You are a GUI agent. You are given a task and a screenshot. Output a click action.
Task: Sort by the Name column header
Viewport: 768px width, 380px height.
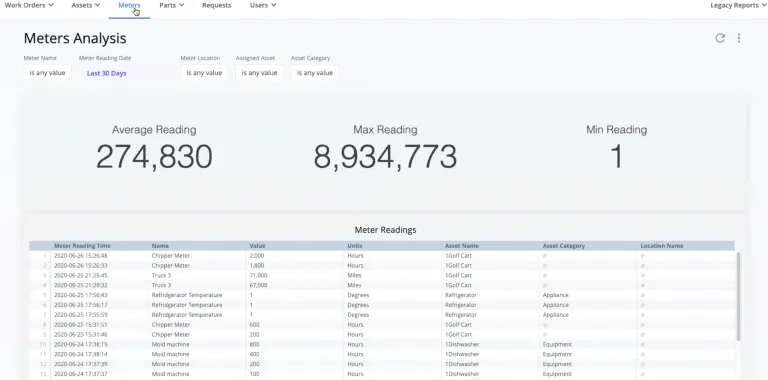160,246
